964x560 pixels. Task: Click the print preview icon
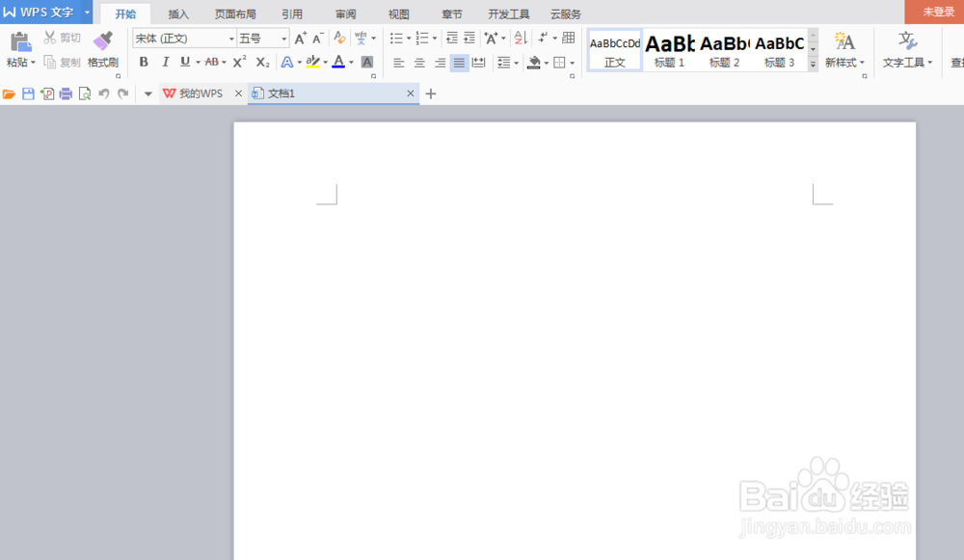85,94
